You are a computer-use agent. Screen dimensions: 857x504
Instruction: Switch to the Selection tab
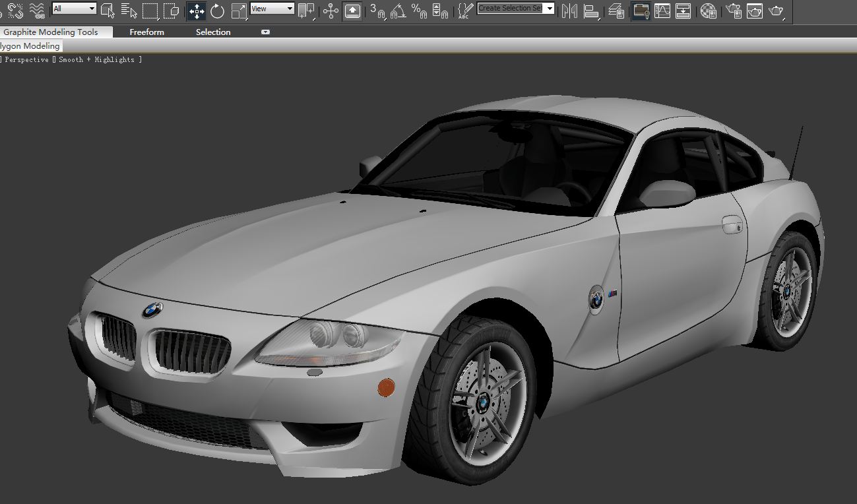point(213,32)
